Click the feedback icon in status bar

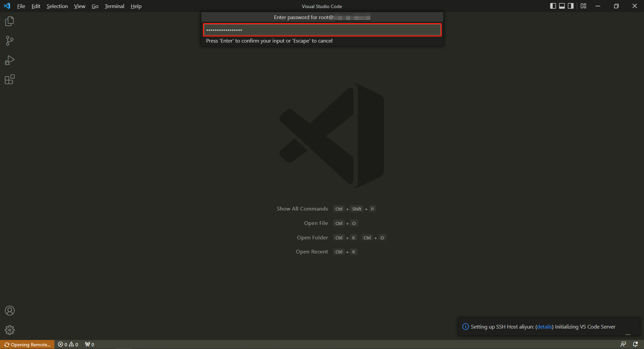623,344
